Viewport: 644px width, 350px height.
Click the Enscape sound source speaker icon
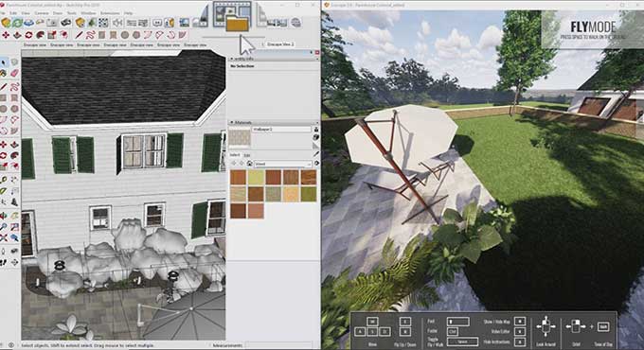[117, 23]
